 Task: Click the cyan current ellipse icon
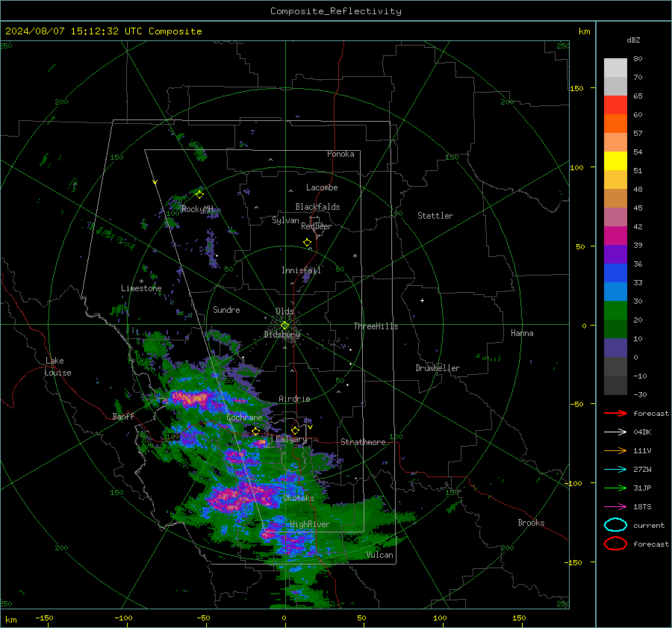coord(615,525)
